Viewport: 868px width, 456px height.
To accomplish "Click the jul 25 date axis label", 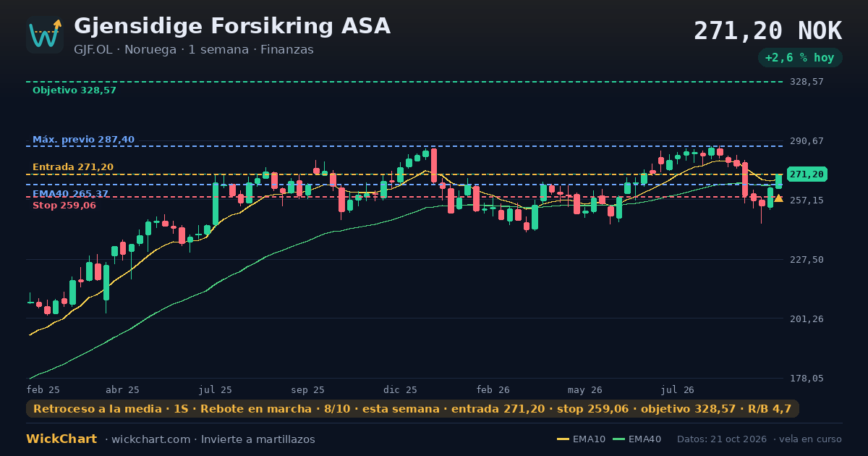I will (216, 389).
